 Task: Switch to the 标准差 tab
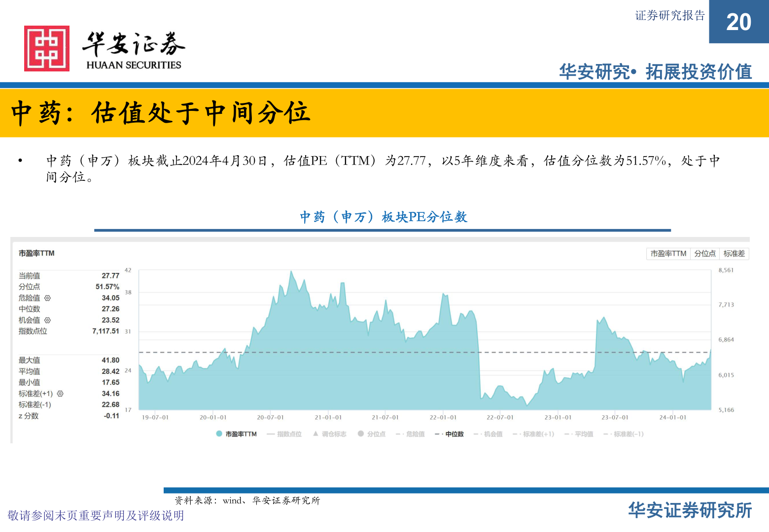(x=734, y=254)
